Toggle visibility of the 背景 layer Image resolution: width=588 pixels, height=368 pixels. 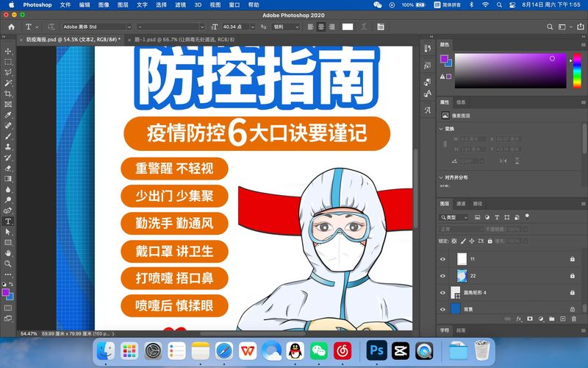pos(442,308)
